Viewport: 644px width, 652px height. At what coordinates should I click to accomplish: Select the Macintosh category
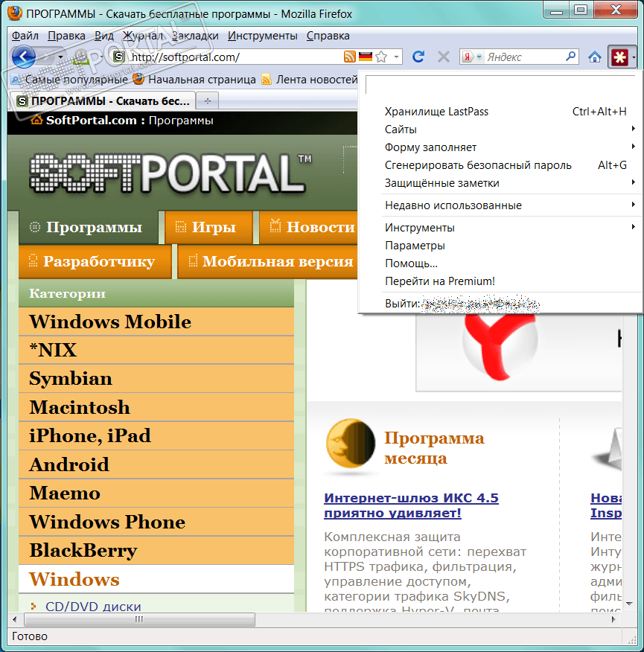[156, 408]
